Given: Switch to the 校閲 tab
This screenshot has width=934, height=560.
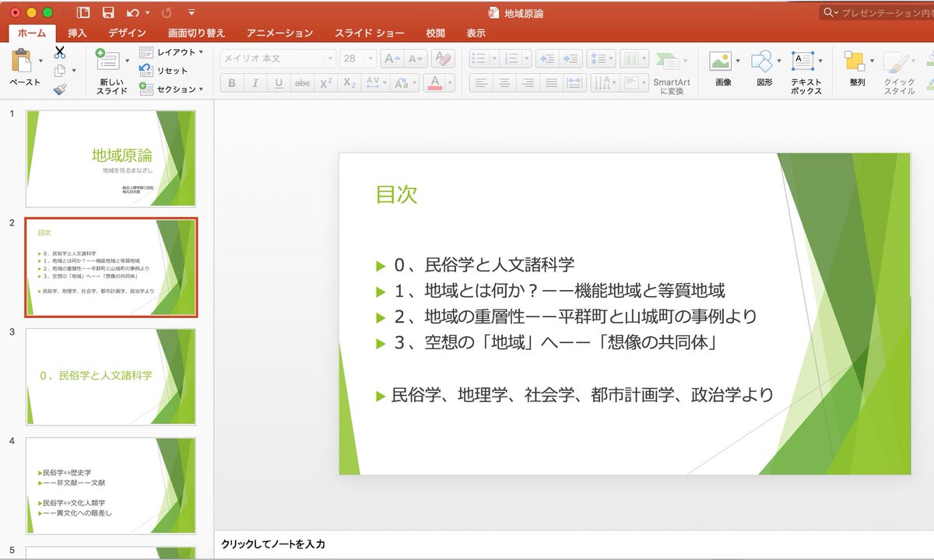Looking at the screenshot, I should click(x=436, y=33).
